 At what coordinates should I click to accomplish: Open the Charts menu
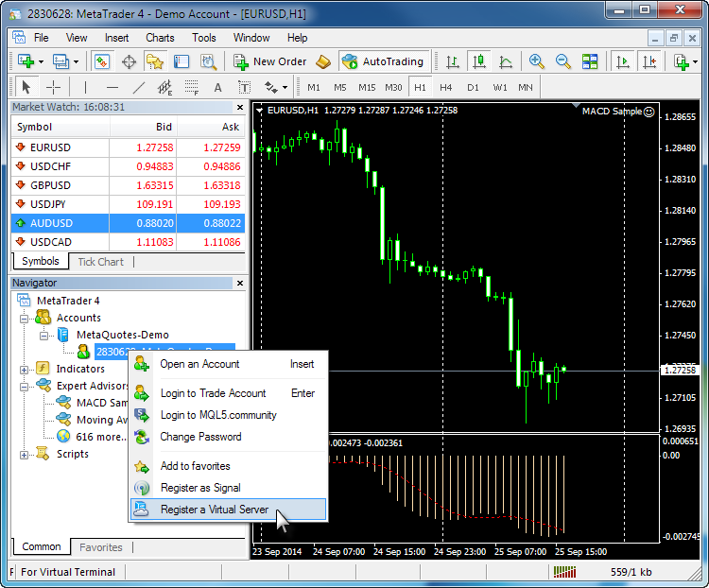(x=160, y=38)
